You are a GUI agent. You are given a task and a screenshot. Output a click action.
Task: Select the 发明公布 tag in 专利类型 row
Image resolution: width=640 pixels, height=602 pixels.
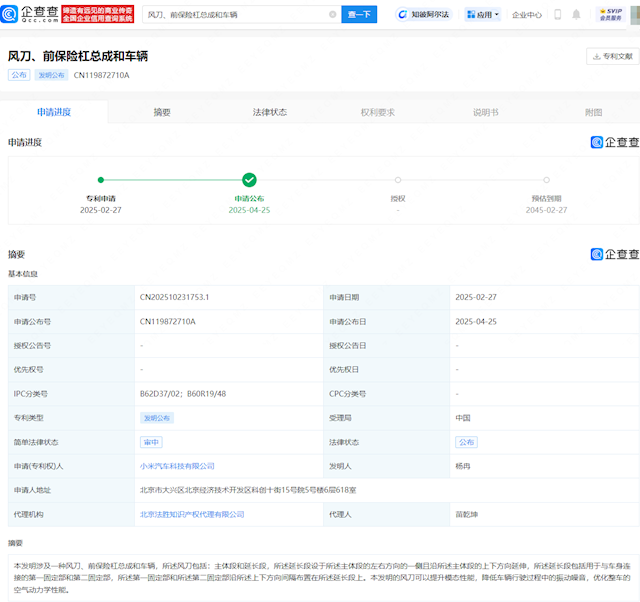(157, 418)
